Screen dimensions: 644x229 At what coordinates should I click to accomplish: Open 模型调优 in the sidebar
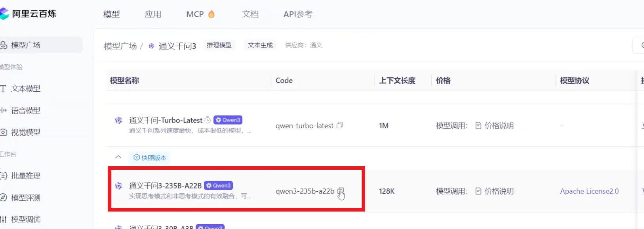pos(26,219)
